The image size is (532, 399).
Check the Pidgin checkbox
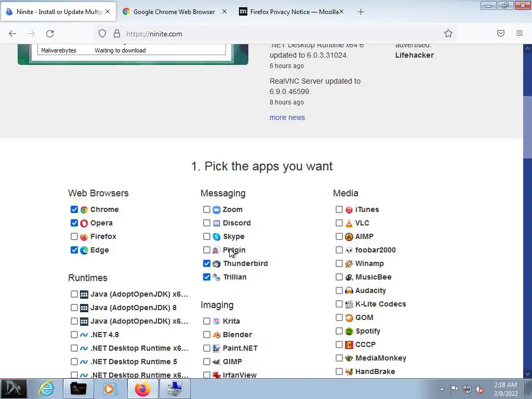point(207,250)
